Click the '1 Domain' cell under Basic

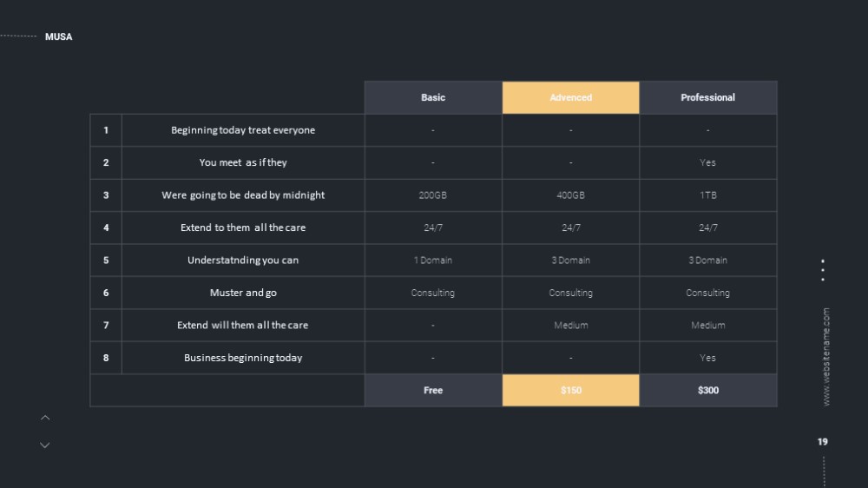click(x=433, y=260)
